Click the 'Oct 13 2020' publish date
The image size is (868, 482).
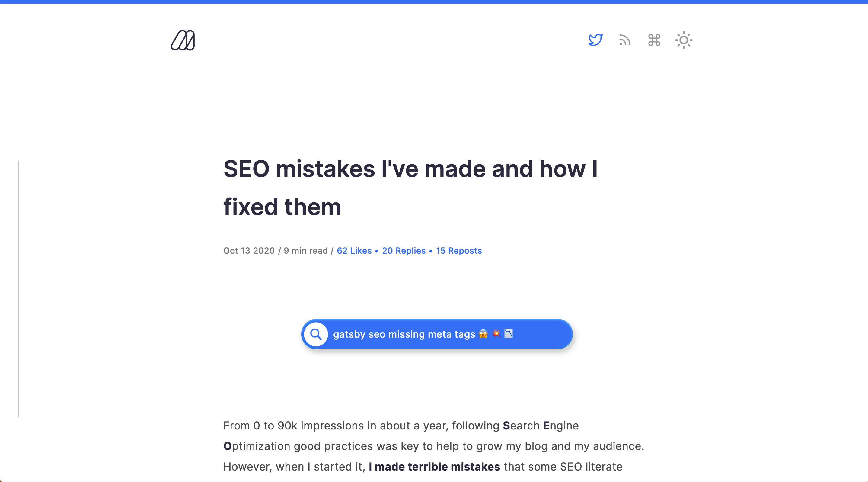coord(249,250)
